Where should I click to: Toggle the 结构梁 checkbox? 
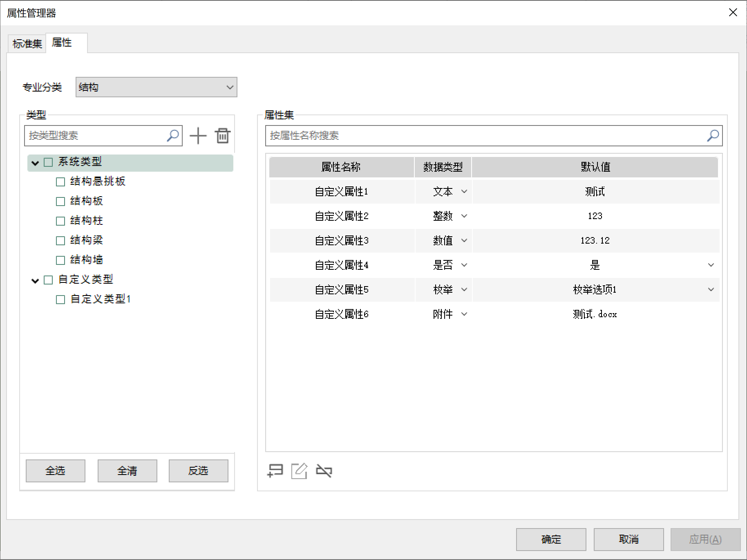pyautogui.click(x=60, y=241)
